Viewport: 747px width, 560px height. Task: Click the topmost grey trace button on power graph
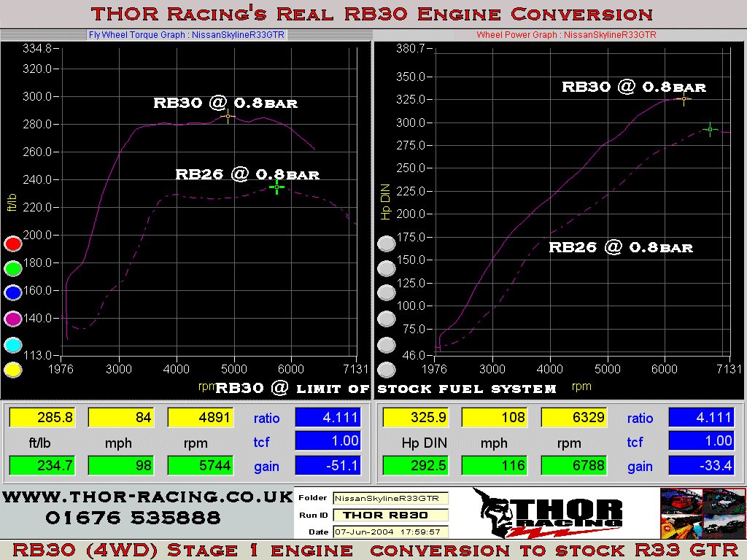click(387, 244)
